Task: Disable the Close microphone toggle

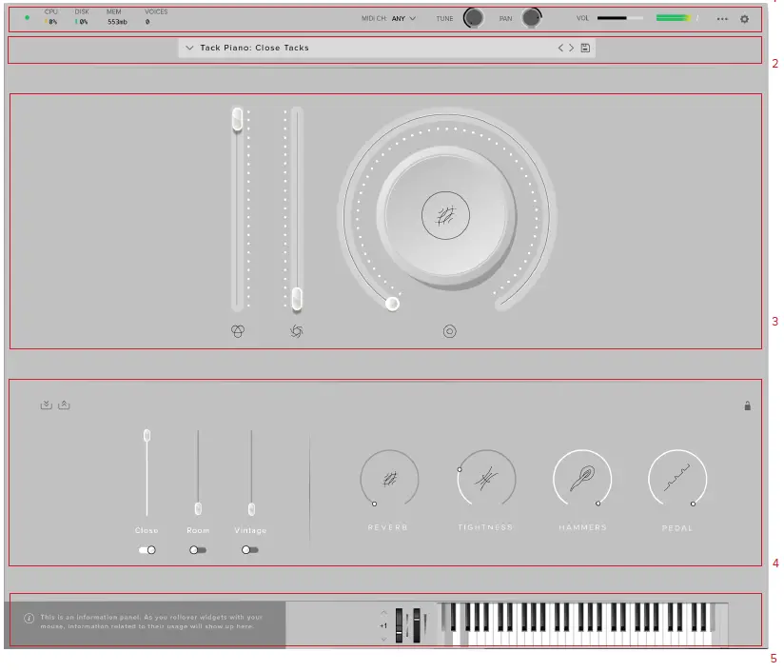Action: pos(147,549)
